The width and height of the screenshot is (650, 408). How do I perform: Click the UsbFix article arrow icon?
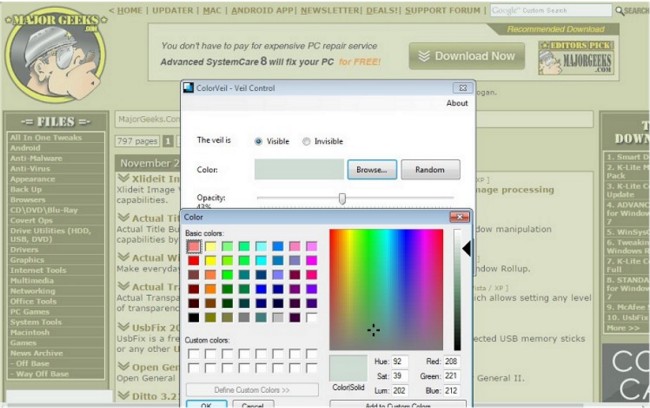click(124, 327)
